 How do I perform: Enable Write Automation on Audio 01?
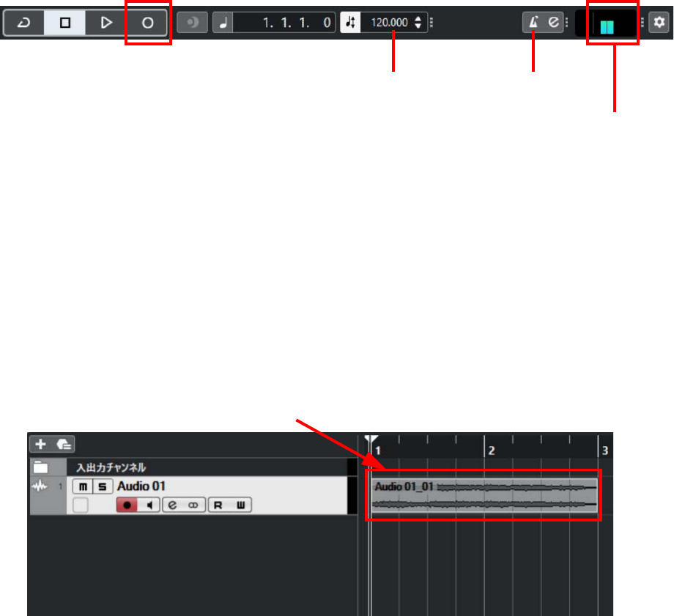(x=241, y=505)
